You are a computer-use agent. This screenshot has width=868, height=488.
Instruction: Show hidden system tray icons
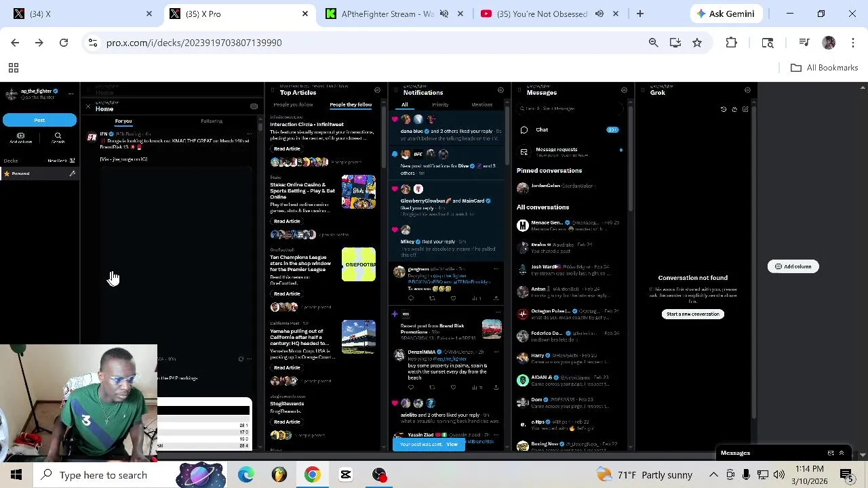(x=713, y=475)
